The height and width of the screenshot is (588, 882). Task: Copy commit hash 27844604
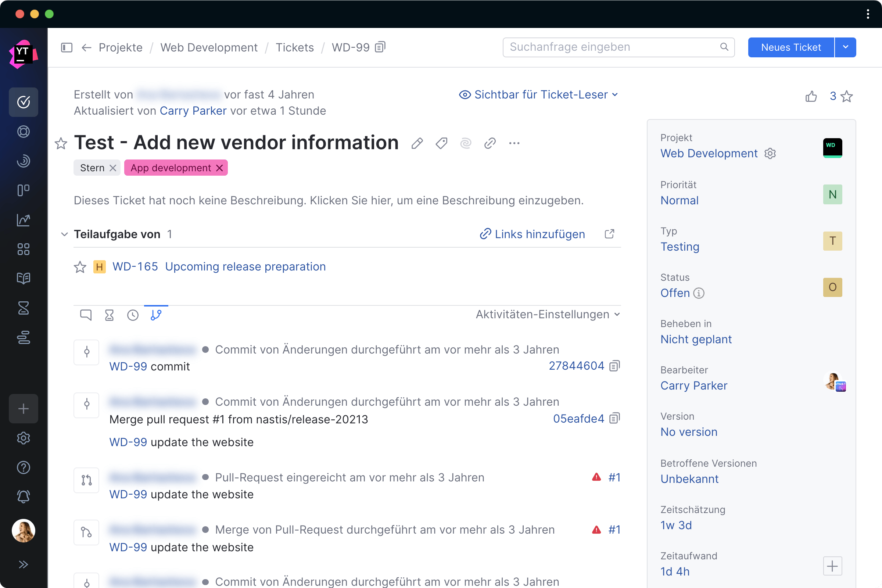[x=614, y=366]
